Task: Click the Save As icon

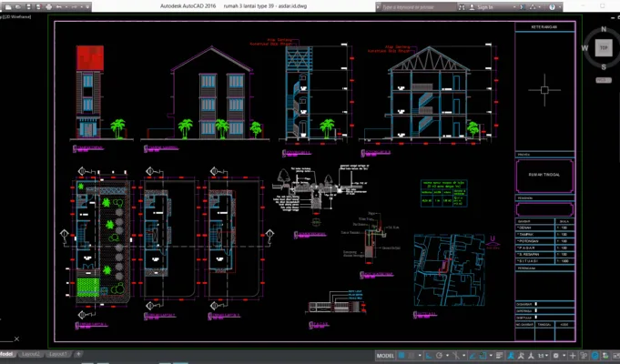Action: pyautogui.click(x=39, y=6)
